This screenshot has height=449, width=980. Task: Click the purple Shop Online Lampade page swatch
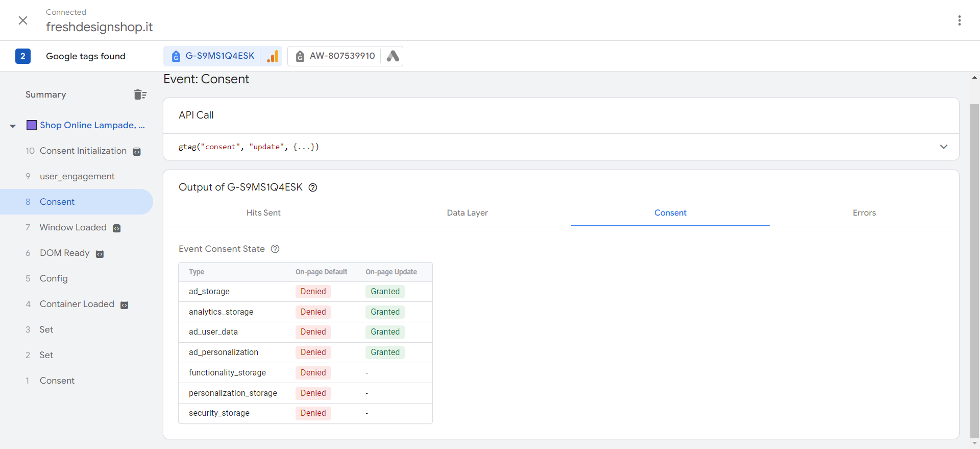(x=32, y=125)
